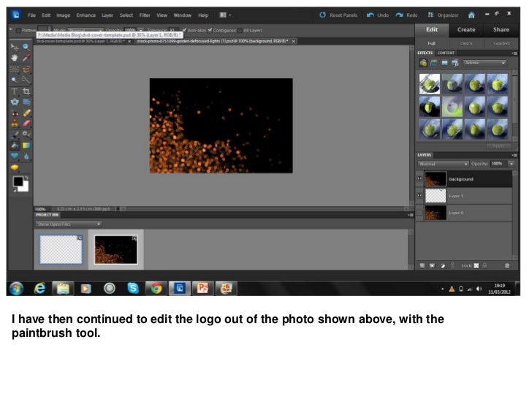The height and width of the screenshot is (399, 532).
Task: Select the Eyedropper tool
Action: [26, 58]
